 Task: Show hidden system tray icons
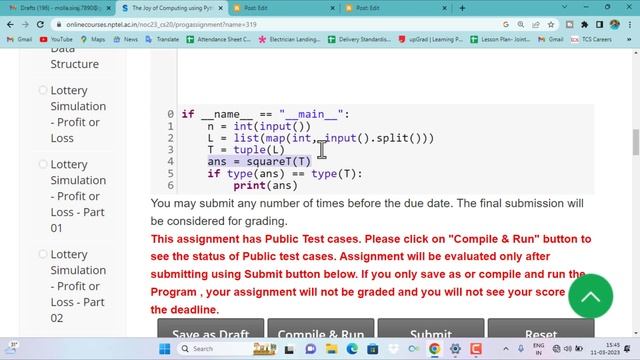tap(506, 349)
